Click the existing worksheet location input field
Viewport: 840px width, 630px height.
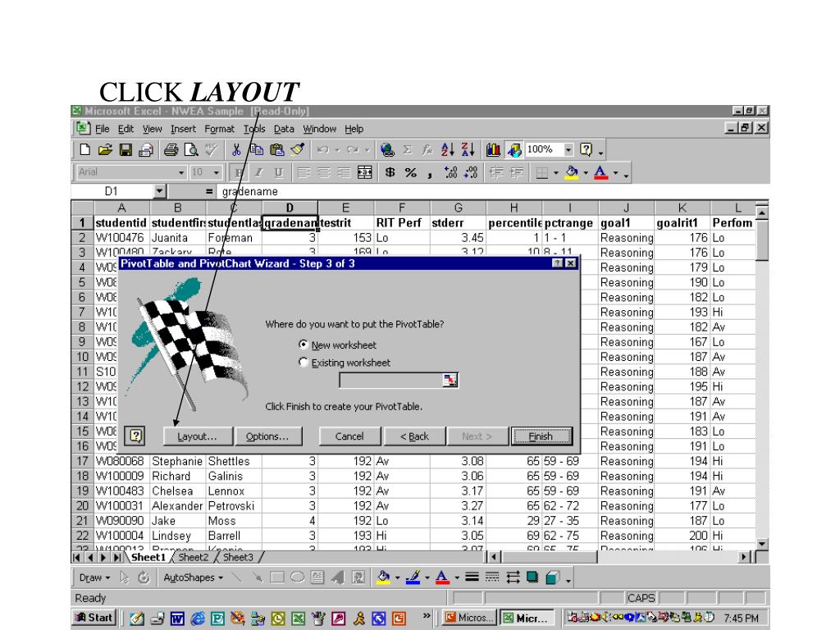[x=391, y=381]
